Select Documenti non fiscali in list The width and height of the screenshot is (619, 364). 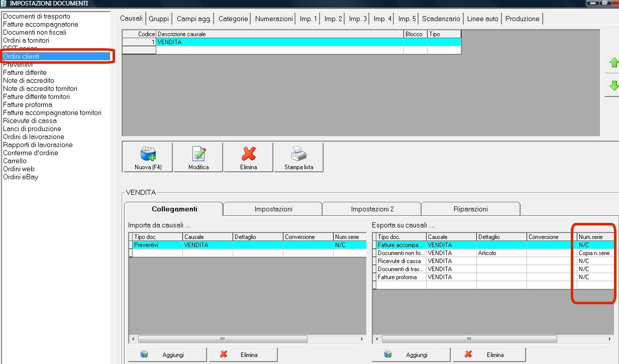point(35,32)
